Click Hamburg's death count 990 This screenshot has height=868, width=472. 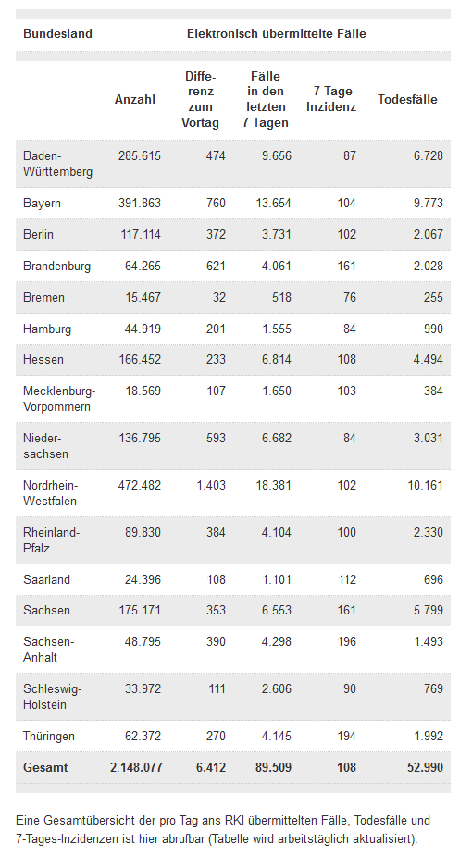[433, 329]
